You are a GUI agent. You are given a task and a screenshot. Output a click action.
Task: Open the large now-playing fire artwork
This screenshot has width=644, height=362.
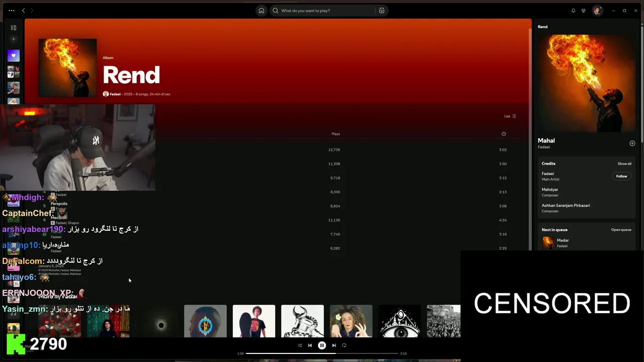[x=587, y=83]
